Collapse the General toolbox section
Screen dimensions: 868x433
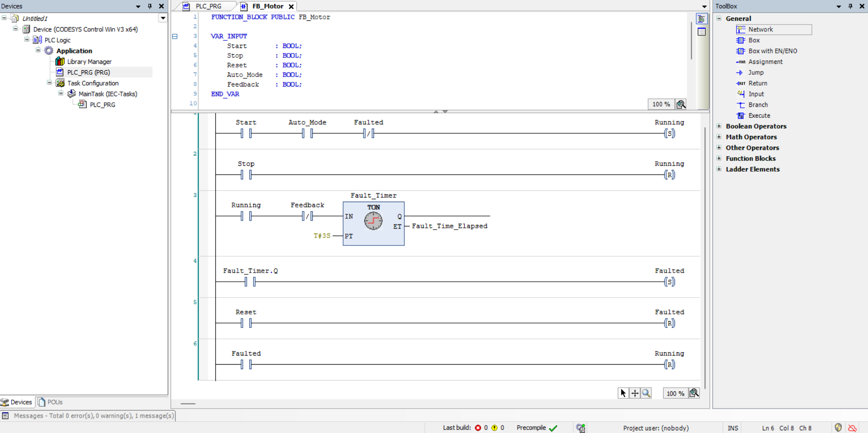(719, 19)
